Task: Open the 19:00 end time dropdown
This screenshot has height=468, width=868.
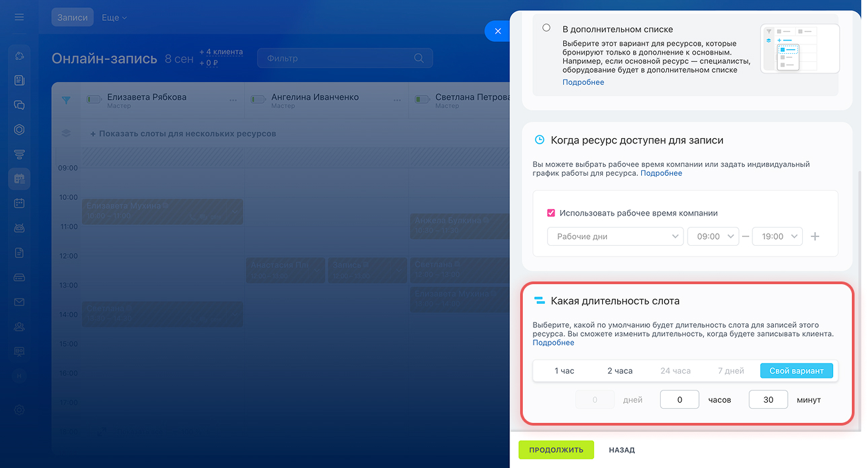Action: click(776, 236)
